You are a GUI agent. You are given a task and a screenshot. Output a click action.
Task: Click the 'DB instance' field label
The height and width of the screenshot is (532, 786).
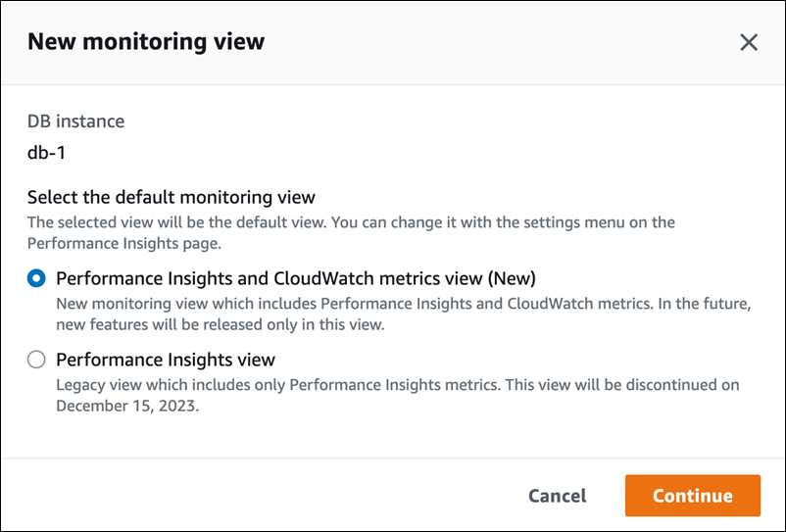point(75,121)
